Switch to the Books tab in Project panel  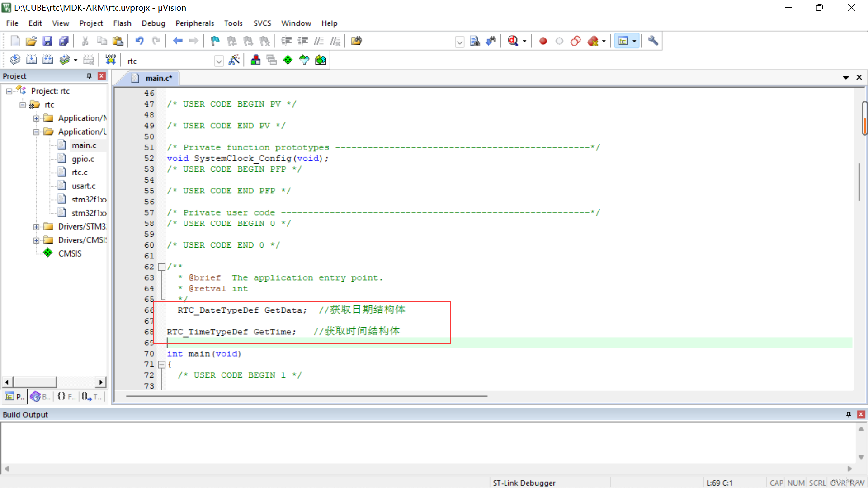(41, 397)
